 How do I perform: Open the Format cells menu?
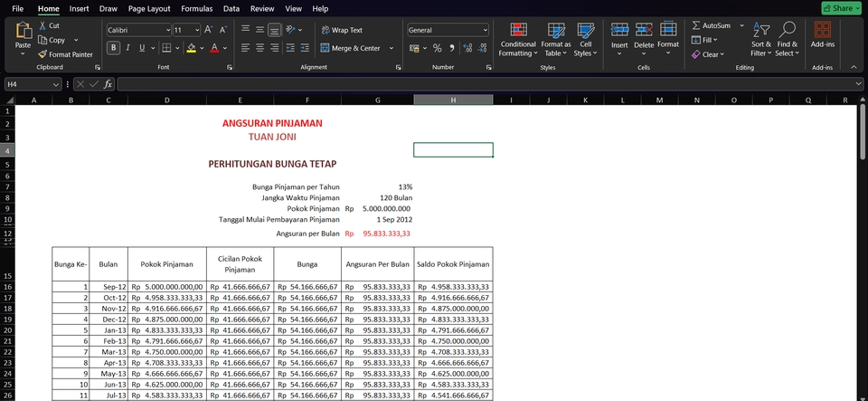668,39
